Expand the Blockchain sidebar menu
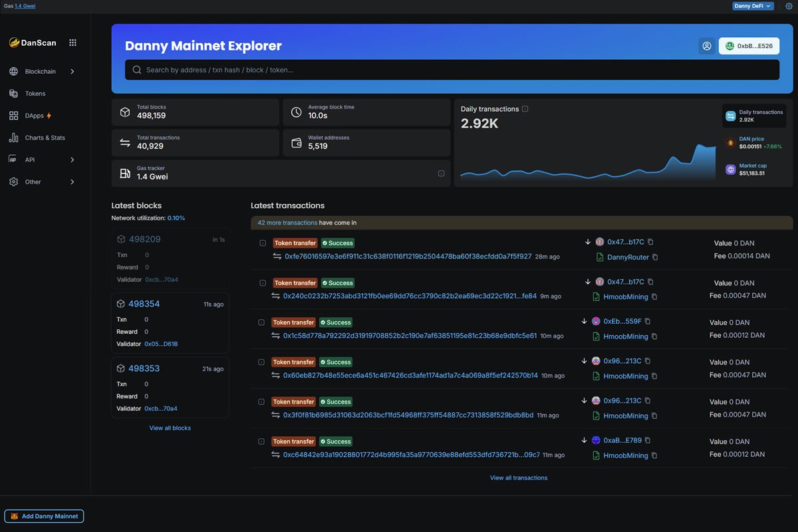 coord(42,71)
